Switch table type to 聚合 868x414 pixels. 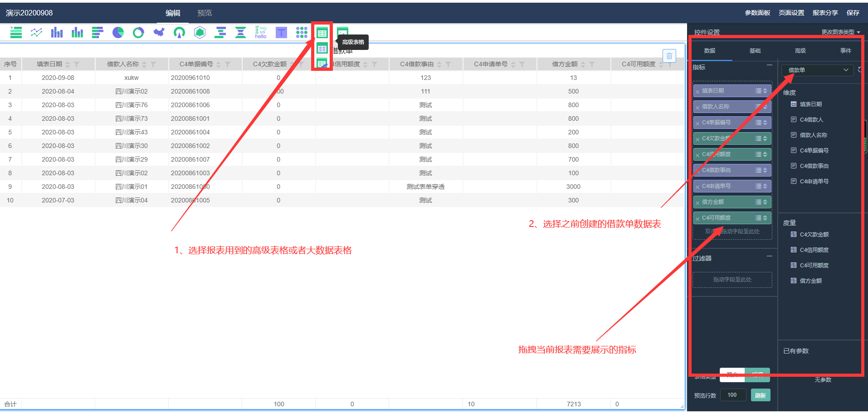pos(732,375)
